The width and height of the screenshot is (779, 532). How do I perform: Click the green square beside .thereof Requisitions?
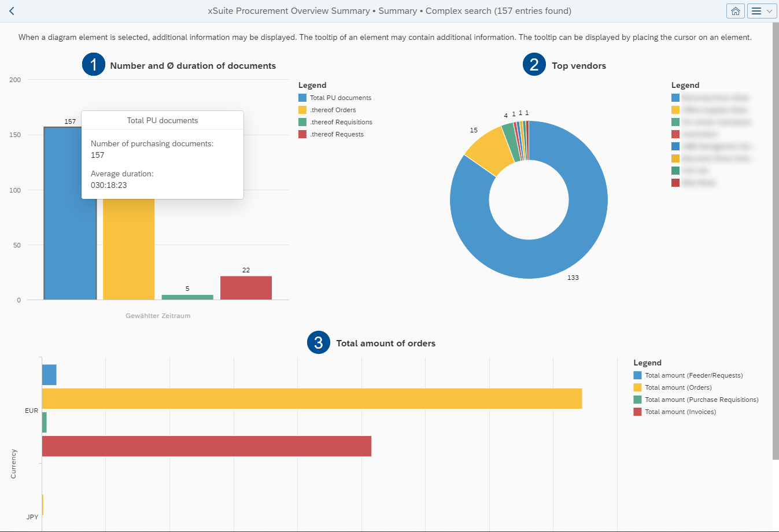click(x=302, y=121)
